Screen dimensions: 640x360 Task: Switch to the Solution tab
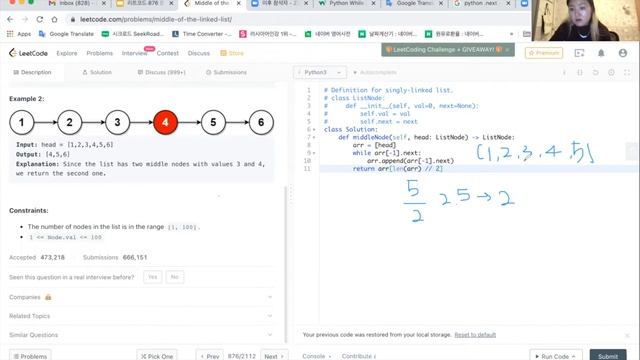97,72
